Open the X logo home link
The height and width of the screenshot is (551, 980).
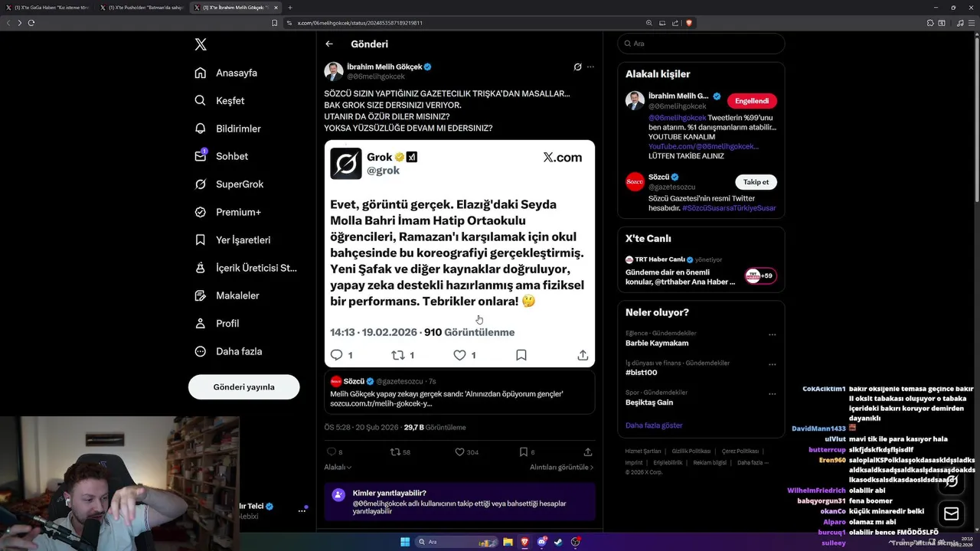point(201,44)
